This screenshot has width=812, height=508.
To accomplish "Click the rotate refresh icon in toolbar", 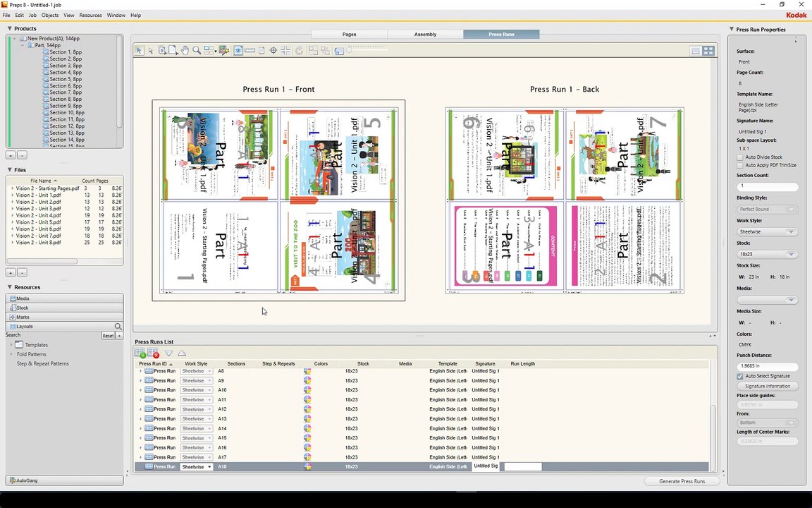I will click(x=300, y=50).
